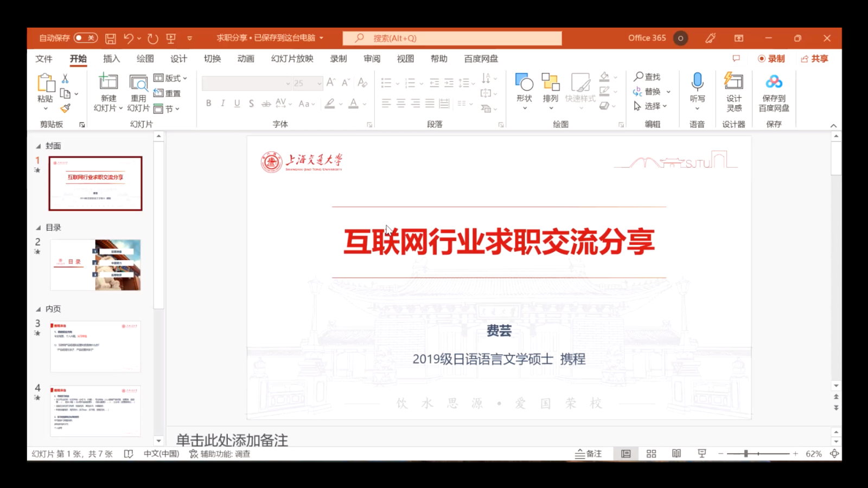Toggle the AutoSave switch
Viewport: 868px width, 488px height.
point(86,38)
